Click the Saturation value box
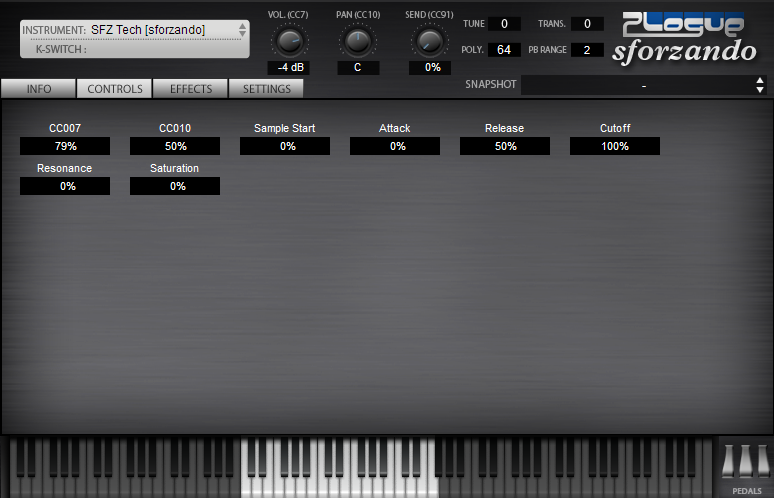Viewport: 774px width, 498px height. (x=175, y=186)
